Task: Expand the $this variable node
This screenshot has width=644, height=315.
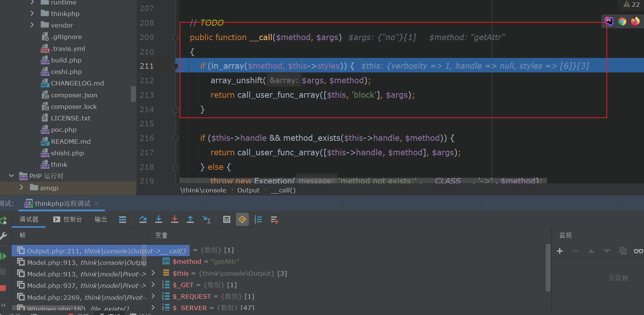Action: pos(153,273)
